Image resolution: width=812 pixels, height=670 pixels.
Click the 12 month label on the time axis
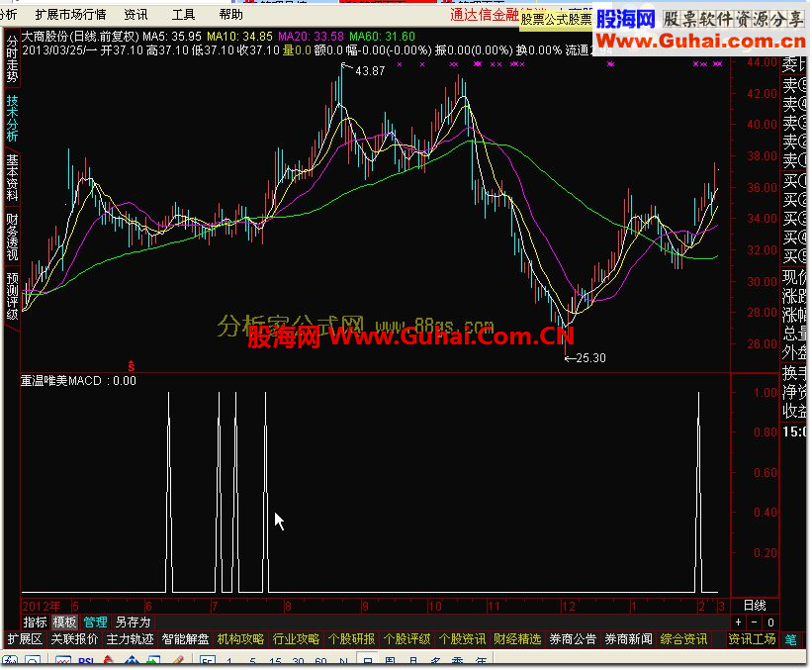pyautogui.click(x=569, y=606)
